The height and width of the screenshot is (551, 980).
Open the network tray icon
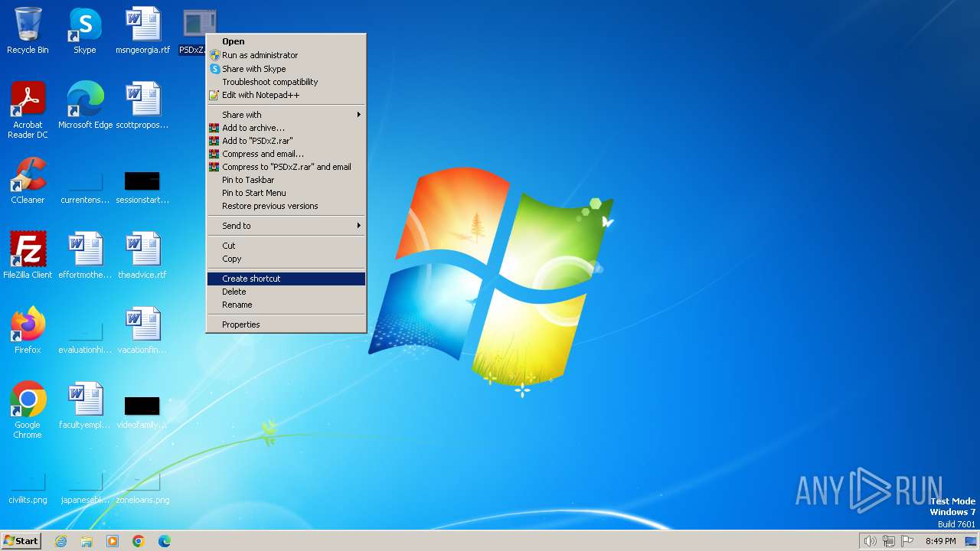click(889, 541)
